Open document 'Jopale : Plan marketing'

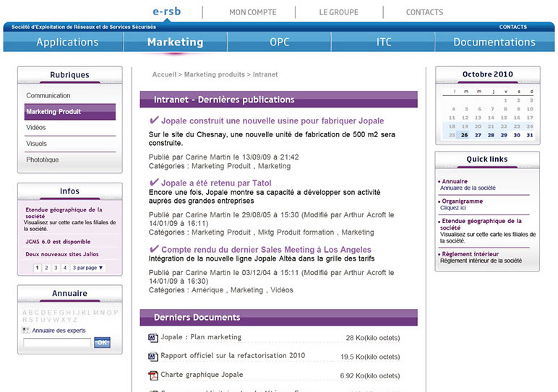coord(201,337)
